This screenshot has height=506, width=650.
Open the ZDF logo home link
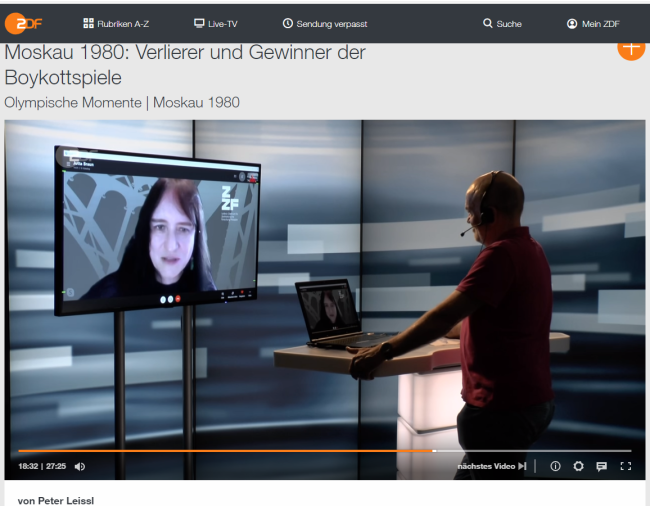click(x=23, y=24)
